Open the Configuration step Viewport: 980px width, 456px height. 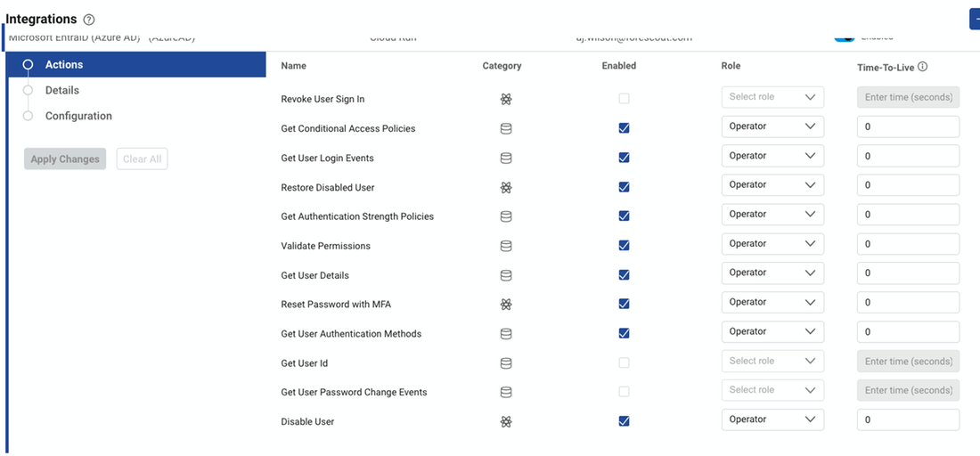[78, 116]
